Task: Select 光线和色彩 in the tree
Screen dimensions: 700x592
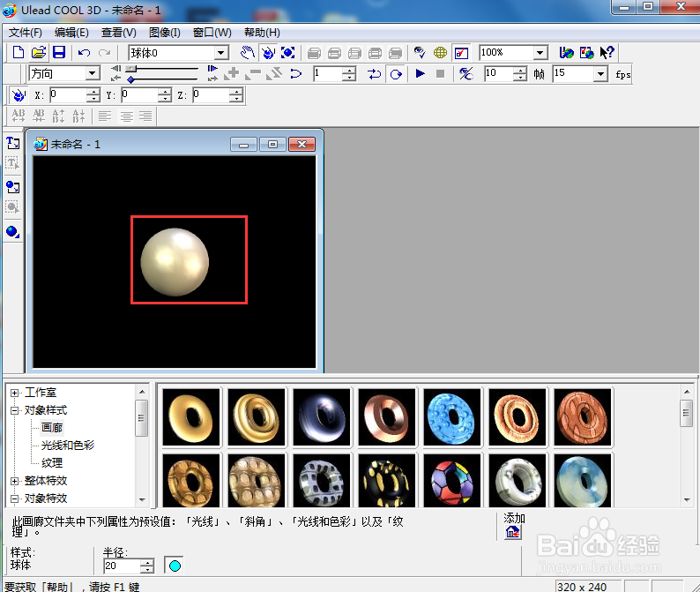Action: (x=68, y=445)
